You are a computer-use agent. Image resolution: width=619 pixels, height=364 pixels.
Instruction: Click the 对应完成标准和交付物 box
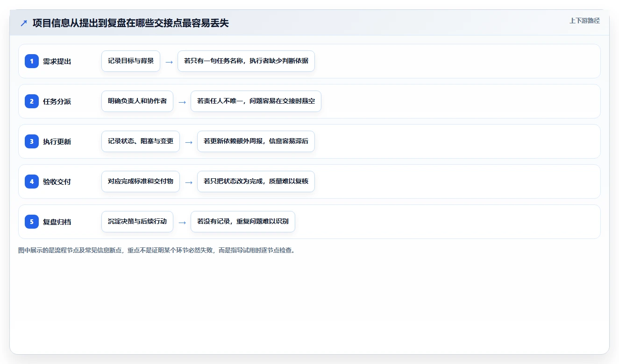point(141,182)
